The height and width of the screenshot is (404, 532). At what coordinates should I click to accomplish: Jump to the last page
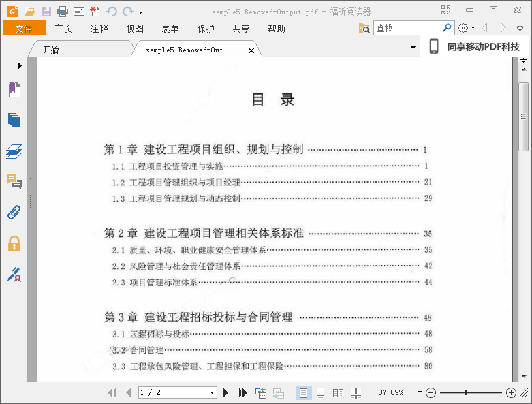pyautogui.click(x=242, y=393)
